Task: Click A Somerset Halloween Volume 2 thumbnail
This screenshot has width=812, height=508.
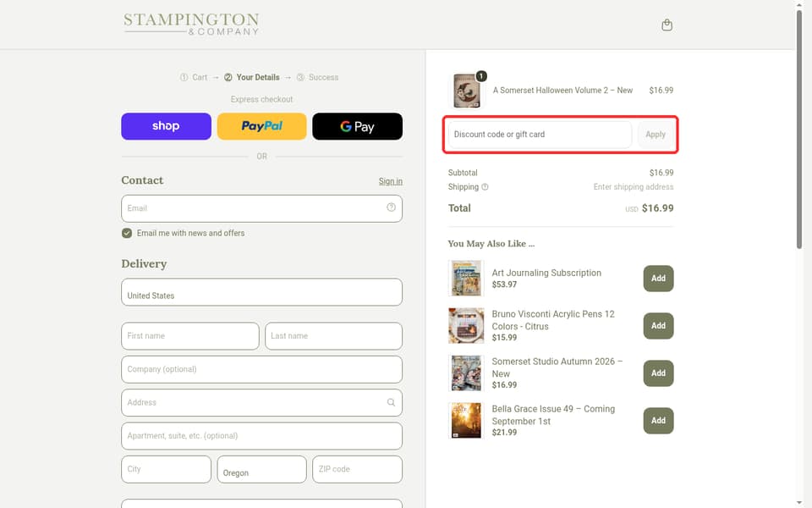Action: tap(467, 91)
